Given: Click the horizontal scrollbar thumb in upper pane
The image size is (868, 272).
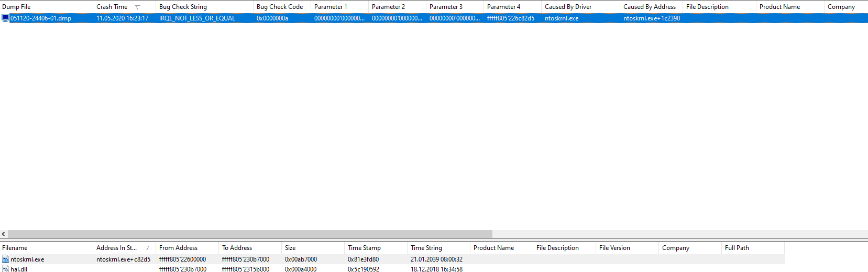Looking at the screenshot, I should [250, 234].
